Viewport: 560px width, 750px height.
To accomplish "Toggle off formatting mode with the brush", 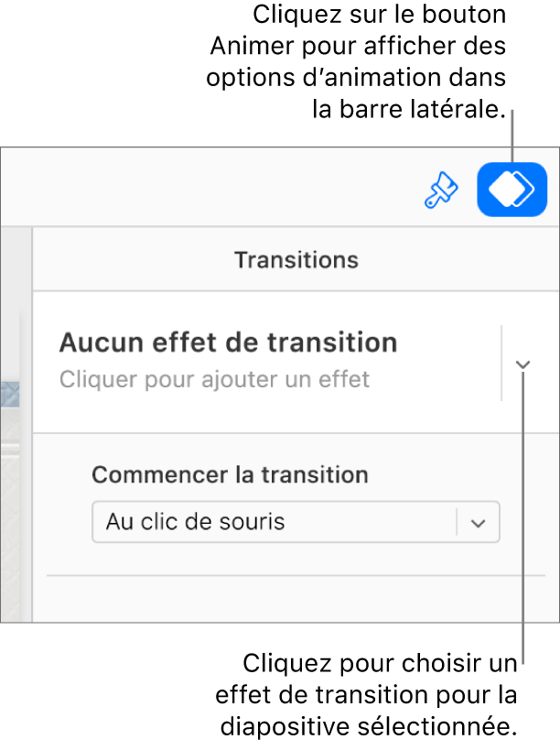I will click(x=441, y=189).
